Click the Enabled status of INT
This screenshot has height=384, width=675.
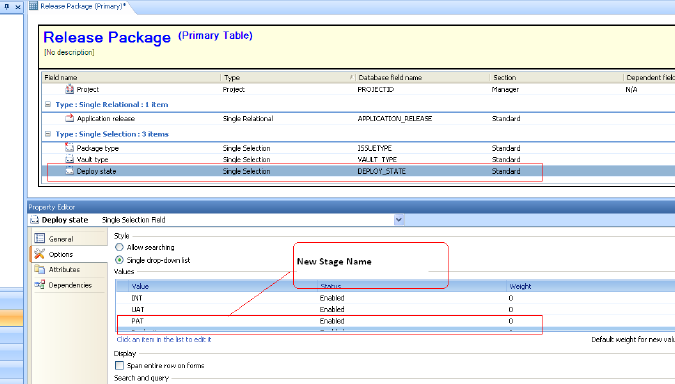tap(332, 298)
